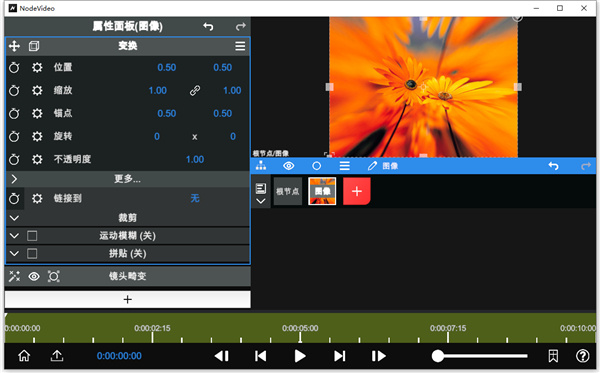Image resolution: width=600 pixels, height=373 pixels.
Task: Expand the 更多... section arrow
Action: [14, 179]
